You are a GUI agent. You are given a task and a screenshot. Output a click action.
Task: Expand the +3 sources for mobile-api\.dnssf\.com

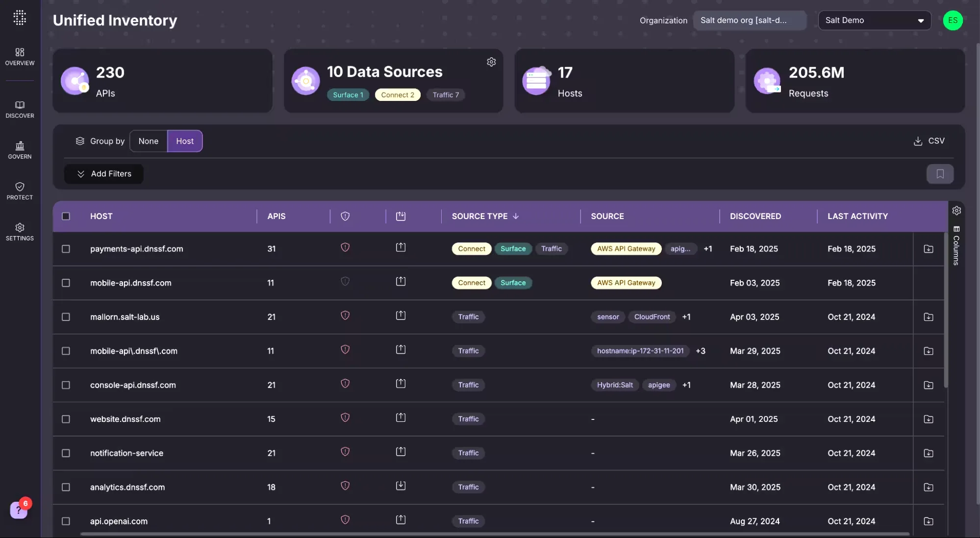(x=701, y=351)
